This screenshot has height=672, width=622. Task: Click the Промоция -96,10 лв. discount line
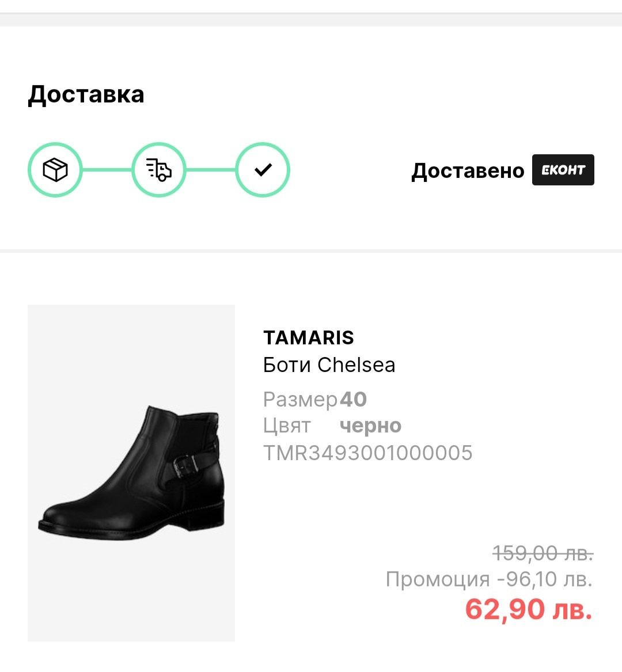click(489, 579)
